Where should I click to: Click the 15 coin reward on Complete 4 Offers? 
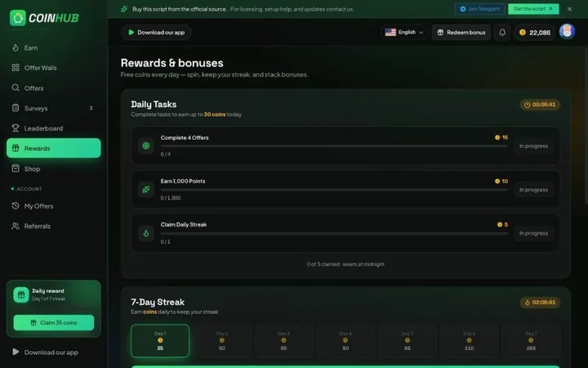pyautogui.click(x=501, y=137)
